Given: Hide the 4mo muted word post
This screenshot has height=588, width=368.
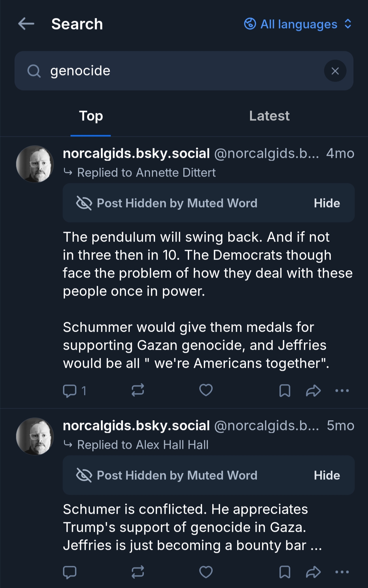Looking at the screenshot, I should tap(327, 203).
